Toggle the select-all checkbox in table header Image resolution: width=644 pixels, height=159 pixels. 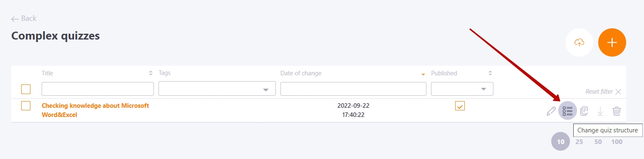(x=26, y=89)
